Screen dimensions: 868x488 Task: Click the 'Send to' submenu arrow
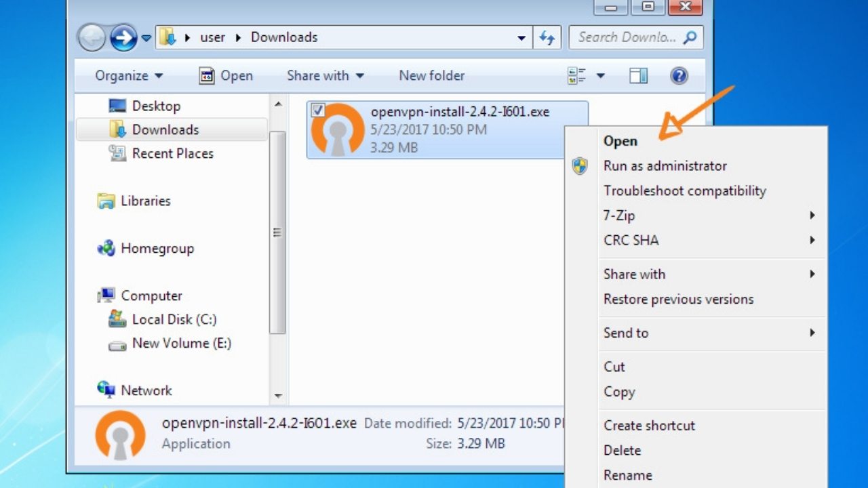click(812, 333)
